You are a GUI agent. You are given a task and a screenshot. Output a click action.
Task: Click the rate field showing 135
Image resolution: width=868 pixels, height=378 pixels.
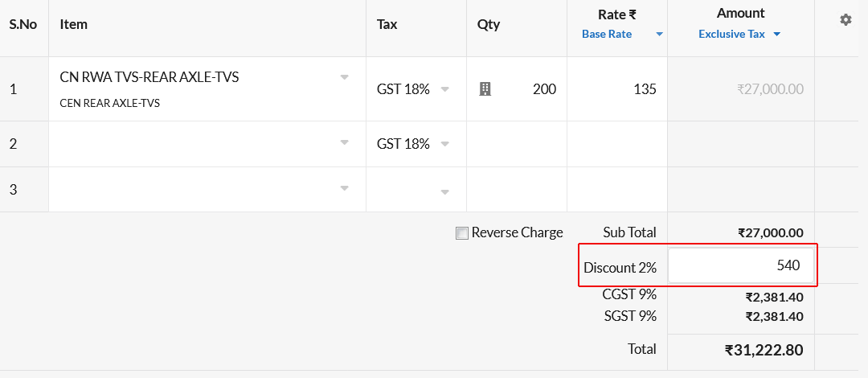click(616, 88)
